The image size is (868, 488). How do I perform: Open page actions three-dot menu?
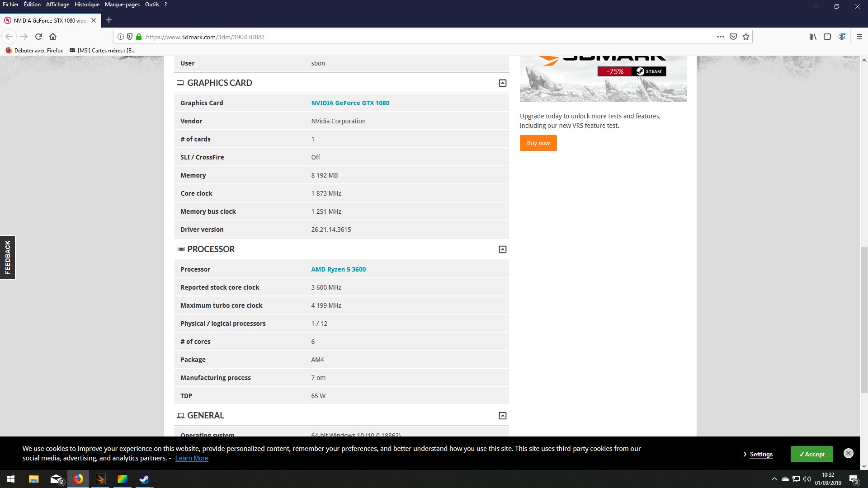(721, 37)
